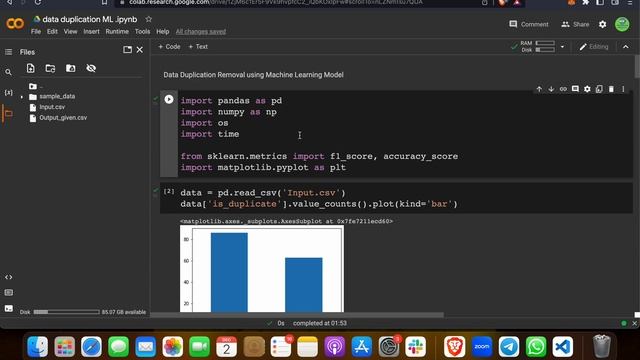Viewport: 640px width, 360px height.
Task: Toggle hidden files visibility icon
Action: (91, 68)
